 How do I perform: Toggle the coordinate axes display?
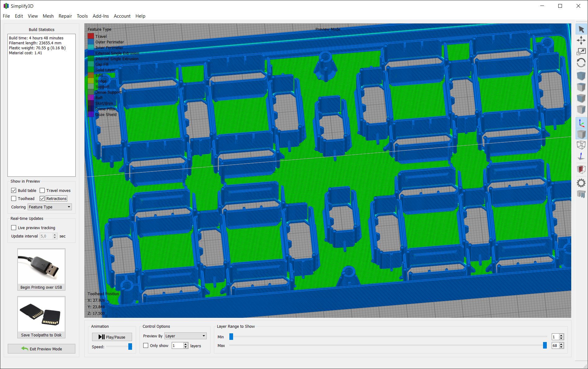[581, 123]
